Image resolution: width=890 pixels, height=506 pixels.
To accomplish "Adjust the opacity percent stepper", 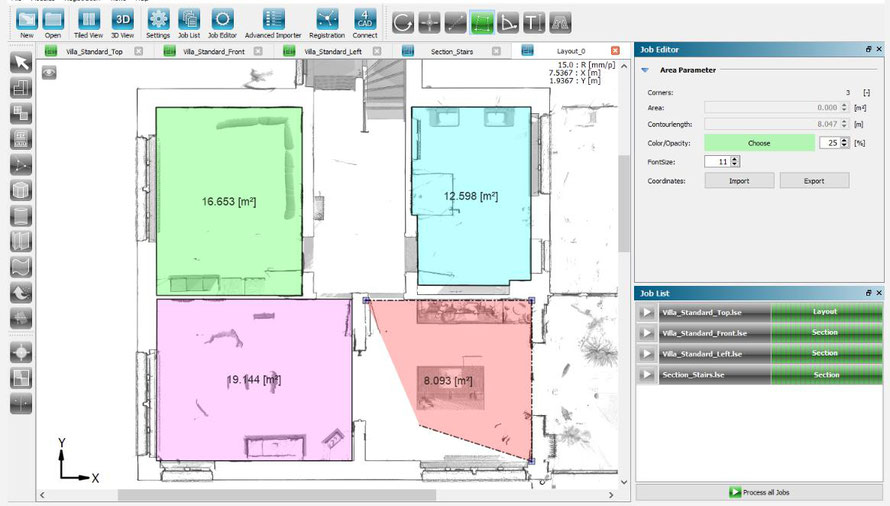I will point(845,143).
